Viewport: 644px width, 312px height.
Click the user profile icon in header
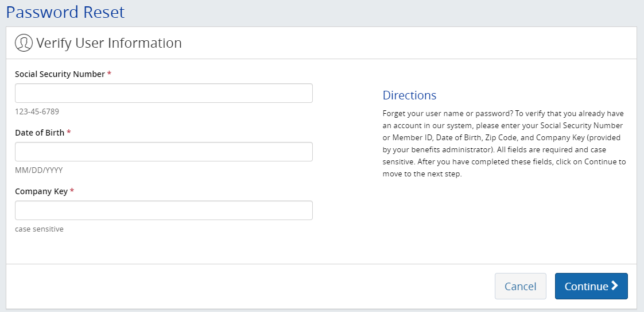point(24,43)
